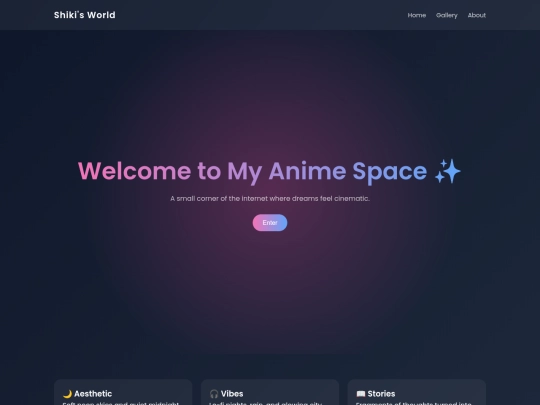Click the Vibes card title

(x=232, y=394)
